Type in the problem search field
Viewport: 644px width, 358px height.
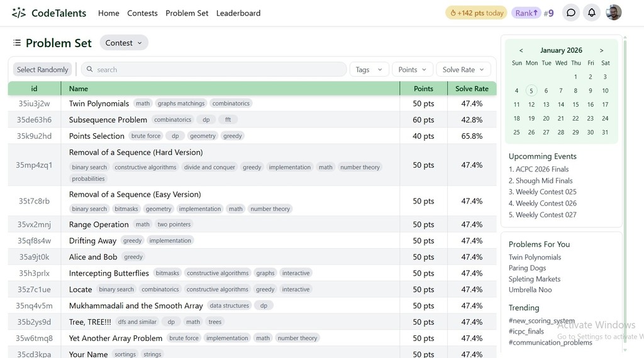217,70
